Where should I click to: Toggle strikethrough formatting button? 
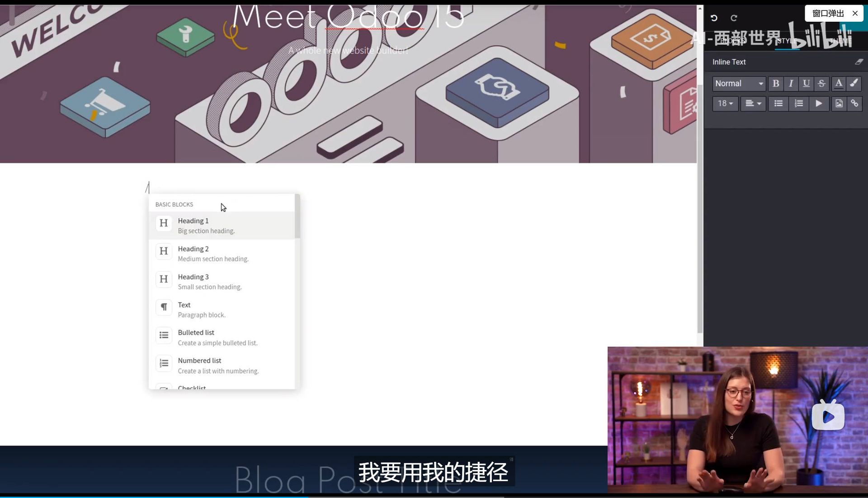821,83
